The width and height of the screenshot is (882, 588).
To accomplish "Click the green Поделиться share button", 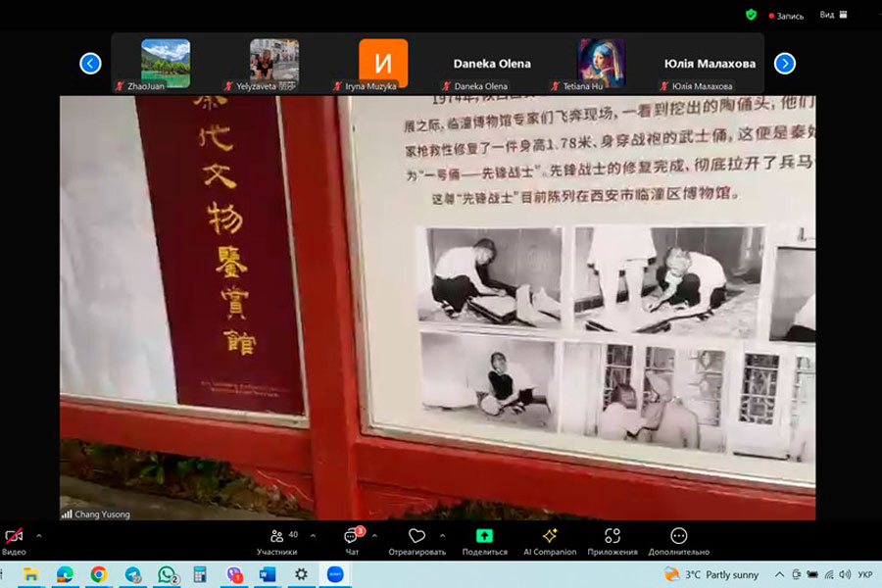I will pyautogui.click(x=484, y=542).
